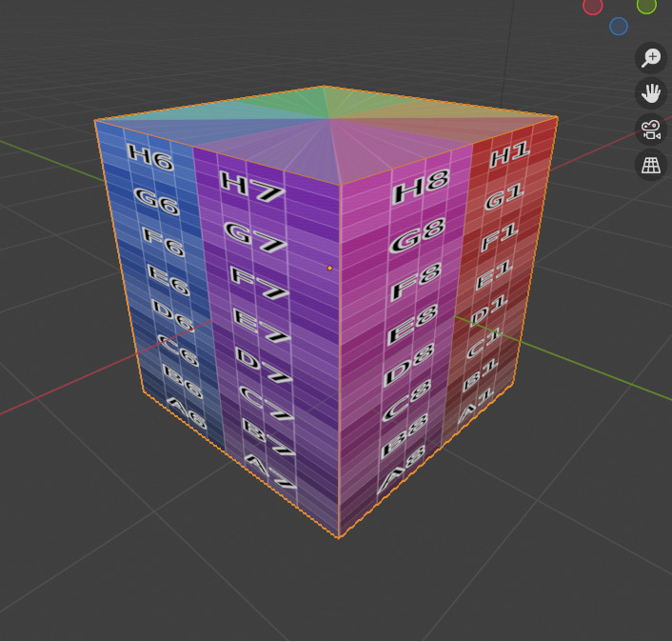The height and width of the screenshot is (641, 672).
Task: Click the blue Z axis gizmo circle
Action: [619, 26]
